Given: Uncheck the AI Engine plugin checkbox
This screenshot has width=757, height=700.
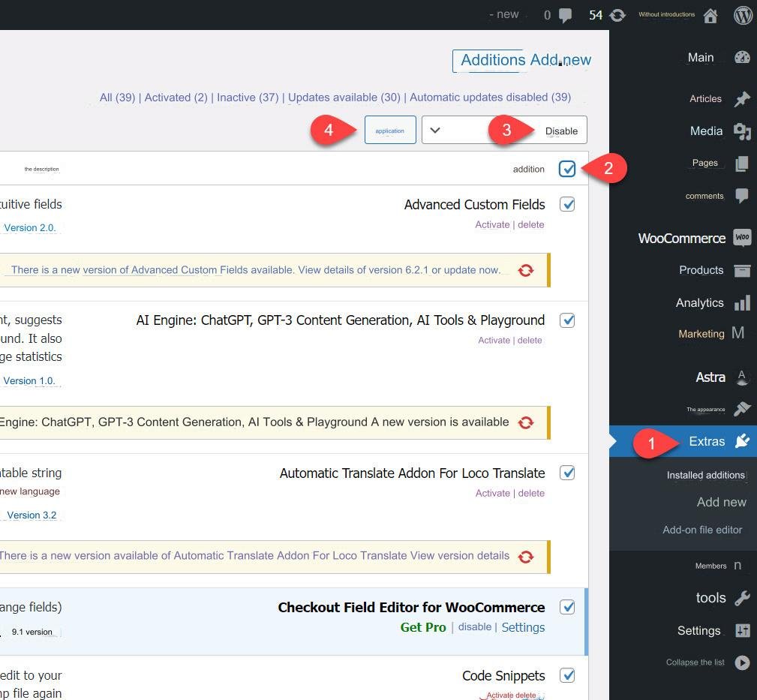Looking at the screenshot, I should click(x=567, y=320).
